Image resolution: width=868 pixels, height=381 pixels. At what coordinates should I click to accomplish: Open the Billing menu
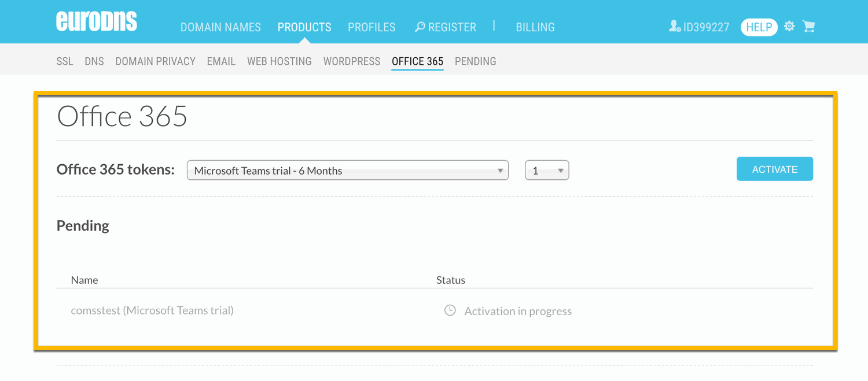[x=535, y=27]
